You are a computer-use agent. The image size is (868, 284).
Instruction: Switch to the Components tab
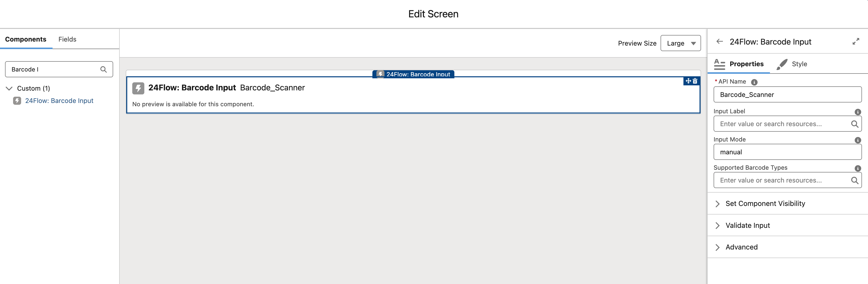(26, 39)
